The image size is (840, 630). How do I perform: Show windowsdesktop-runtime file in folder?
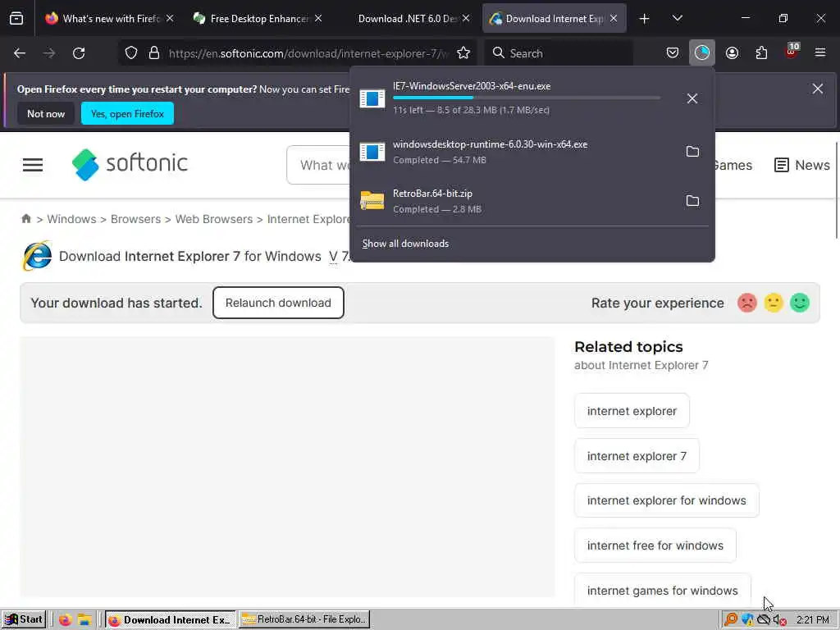click(692, 152)
